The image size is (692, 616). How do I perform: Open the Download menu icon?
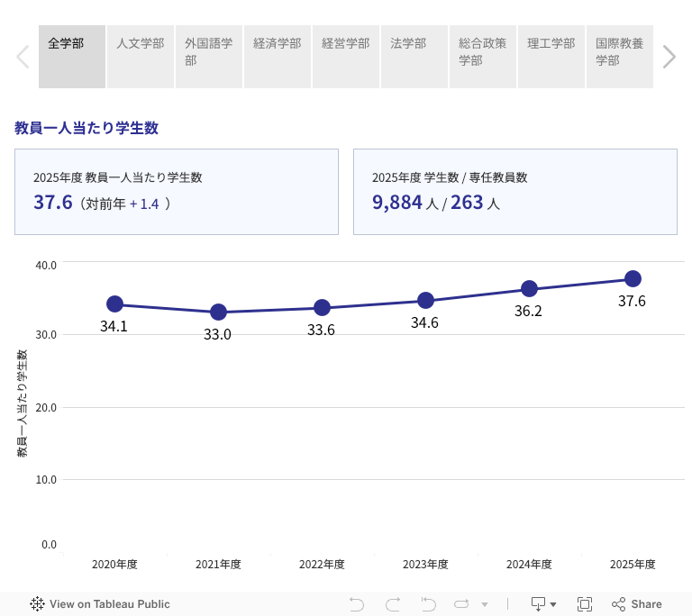point(543,604)
